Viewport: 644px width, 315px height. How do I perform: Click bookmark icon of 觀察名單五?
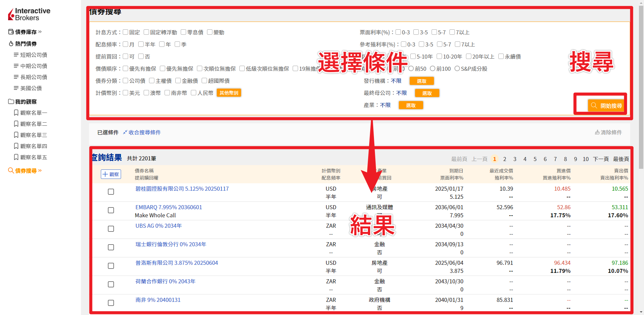(x=16, y=157)
